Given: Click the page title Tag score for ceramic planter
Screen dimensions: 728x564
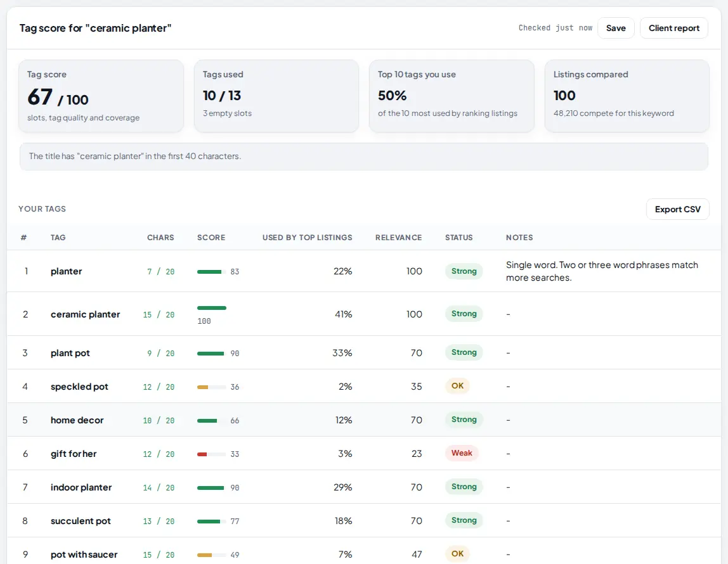Looking at the screenshot, I should pos(95,29).
